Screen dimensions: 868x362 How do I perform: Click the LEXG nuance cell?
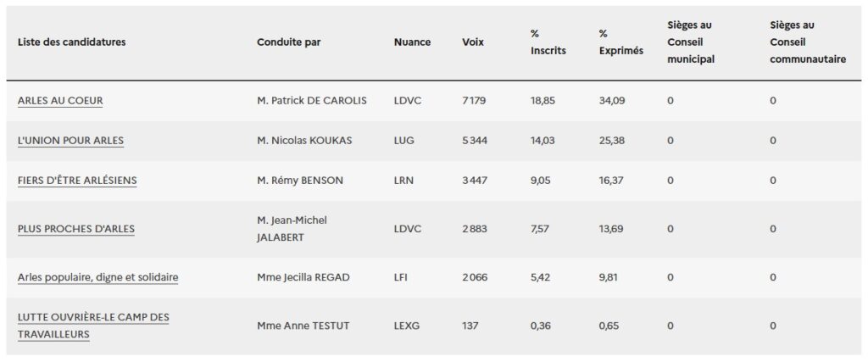pyautogui.click(x=407, y=326)
